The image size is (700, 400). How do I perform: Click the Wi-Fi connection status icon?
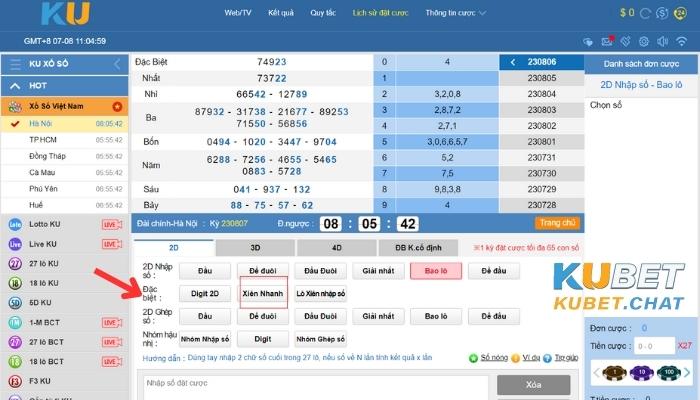point(681,41)
